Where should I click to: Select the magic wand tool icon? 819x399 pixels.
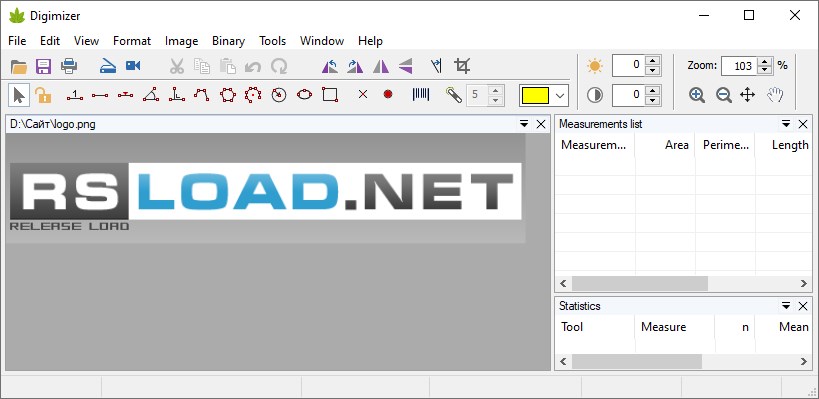[x=454, y=95]
